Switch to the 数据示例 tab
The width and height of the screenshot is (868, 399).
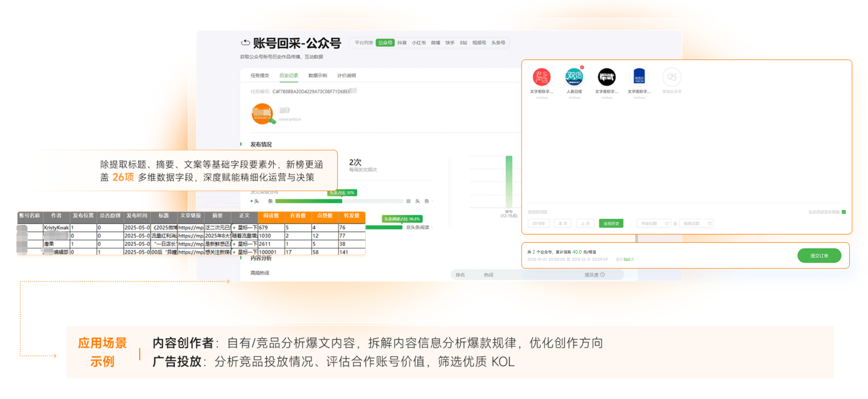coord(318,75)
